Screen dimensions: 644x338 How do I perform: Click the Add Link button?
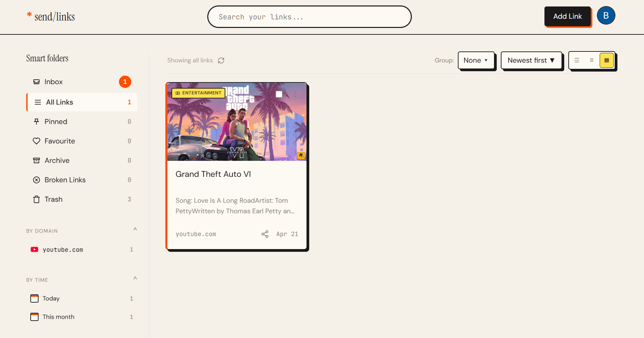pyautogui.click(x=567, y=16)
